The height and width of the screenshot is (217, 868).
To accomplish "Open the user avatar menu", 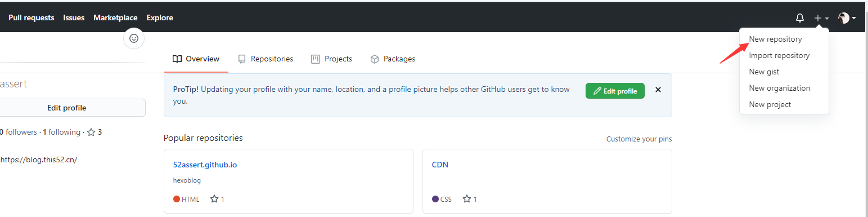I will tap(847, 18).
